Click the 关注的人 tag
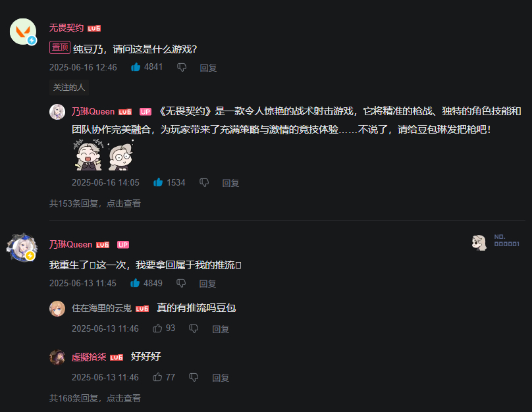 [x=69, y=88]
